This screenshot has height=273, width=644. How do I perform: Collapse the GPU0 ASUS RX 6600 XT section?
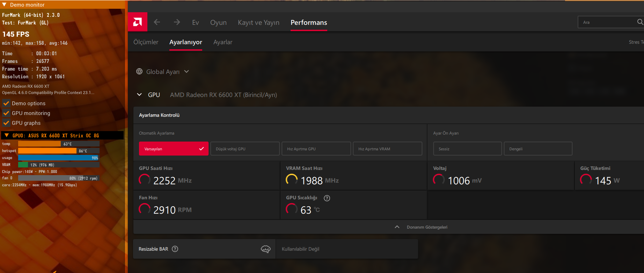point(6,135)
